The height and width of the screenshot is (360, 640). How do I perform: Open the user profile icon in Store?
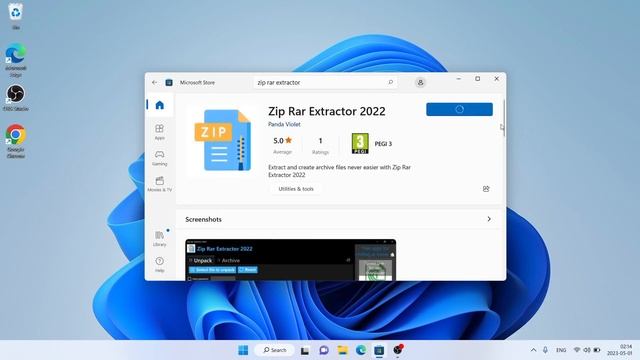pos(420,82)
